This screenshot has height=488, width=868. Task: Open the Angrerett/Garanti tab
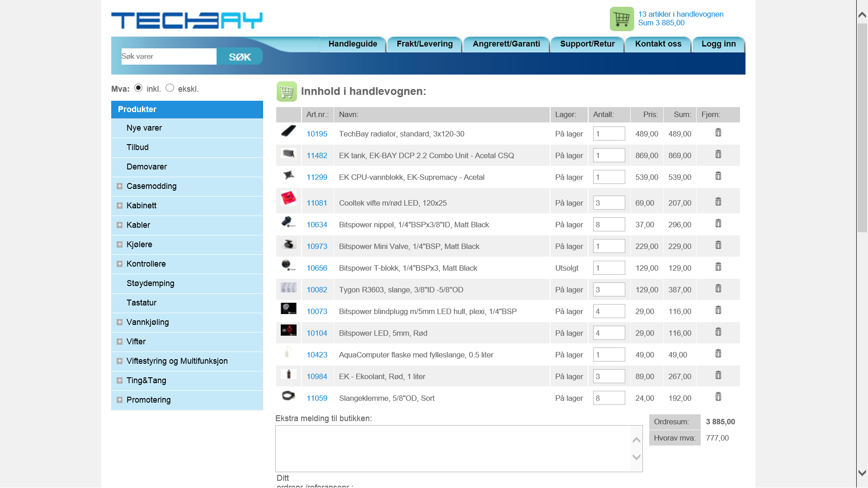click(x=506, y=44)
